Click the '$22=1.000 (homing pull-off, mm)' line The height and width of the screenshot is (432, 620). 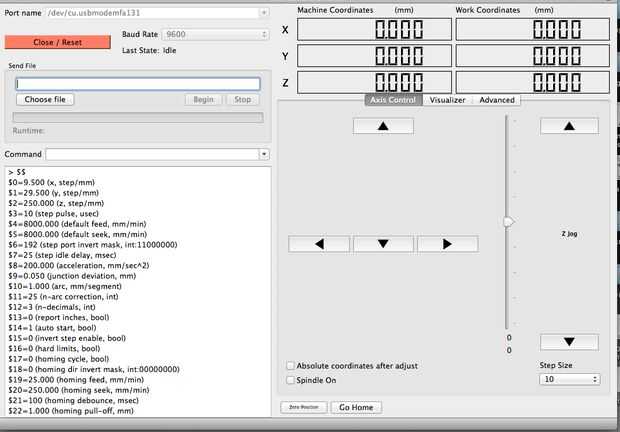[71, 411]
